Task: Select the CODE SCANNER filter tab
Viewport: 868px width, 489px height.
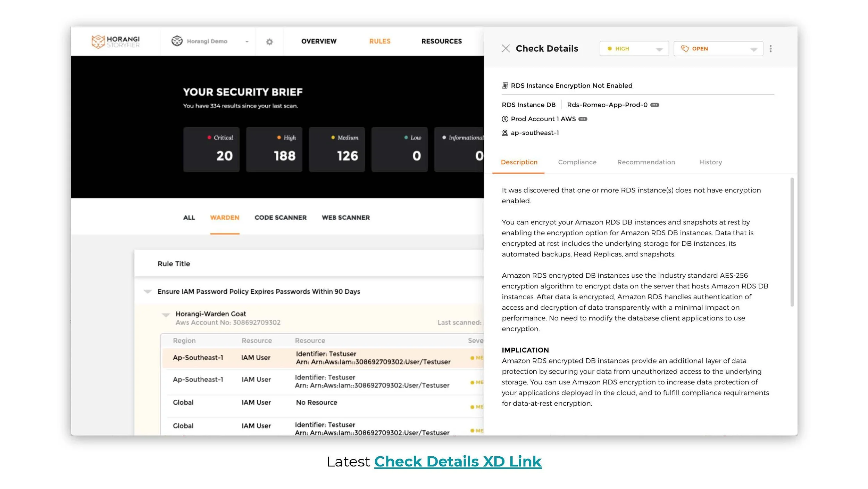Action: coord(280,218)
